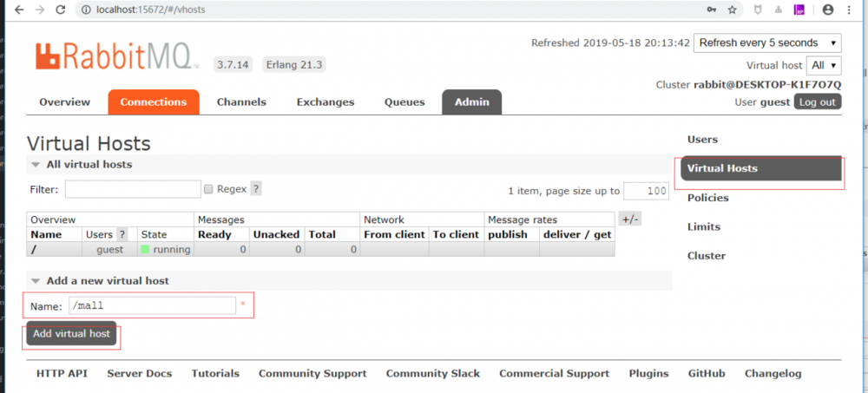The height and width of the screenshot is (393, 868).
Task: Open the Community Slack link
Action: (433, 374)
